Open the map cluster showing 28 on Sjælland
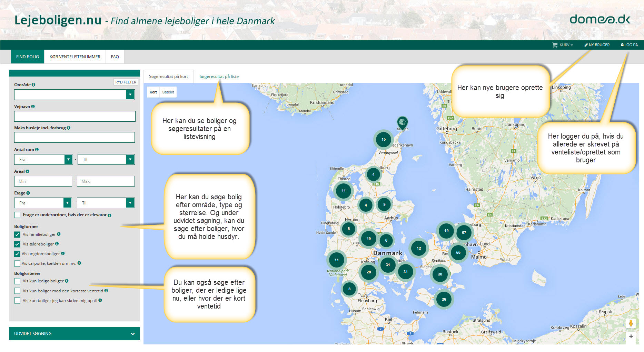The height and width of the screenshot is (352, 644). click(x=440, y=274)
